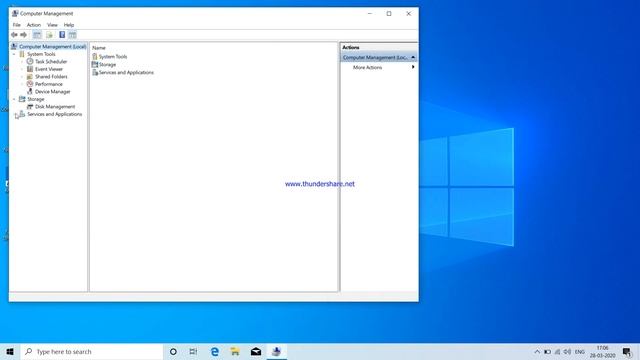The image size is (640, 360).
Task: Select Computer Management (Local) root node
Action: pyautogui.click(x=52, y=47)
